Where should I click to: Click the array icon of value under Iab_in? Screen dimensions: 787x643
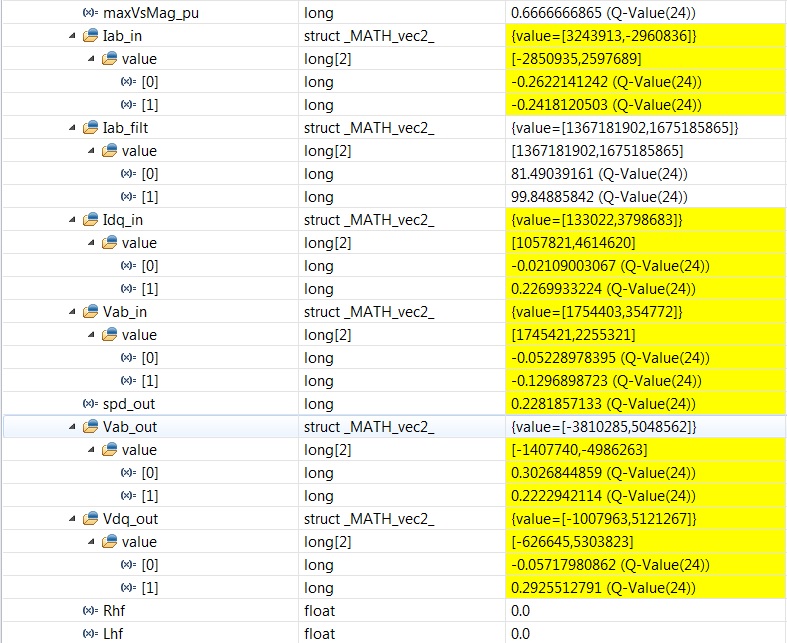(109, 59)
